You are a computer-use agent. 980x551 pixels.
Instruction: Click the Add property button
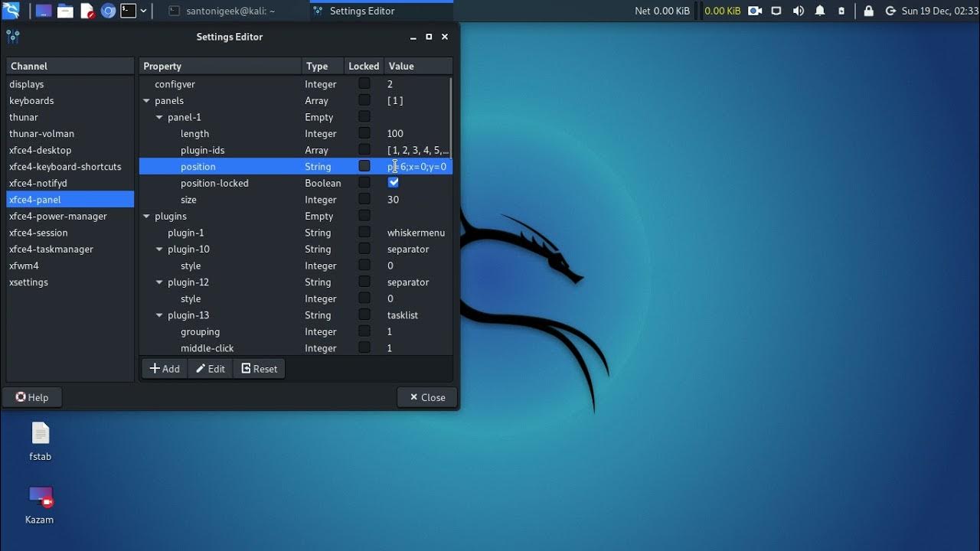tap(165, 369)
